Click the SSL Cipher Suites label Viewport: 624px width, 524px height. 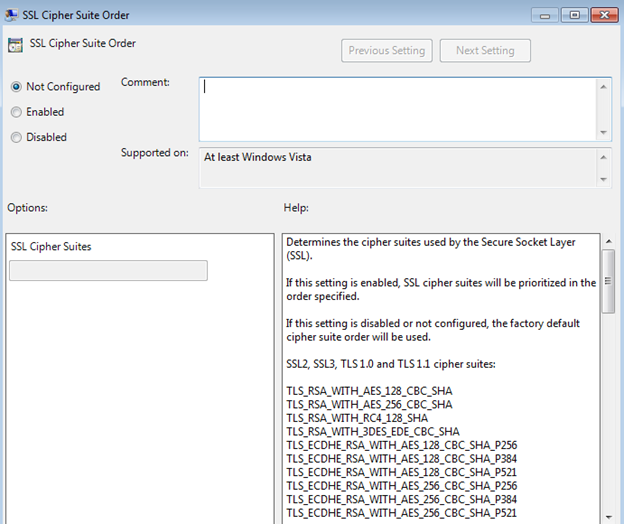pyautogui.click(x=51, y=247)
